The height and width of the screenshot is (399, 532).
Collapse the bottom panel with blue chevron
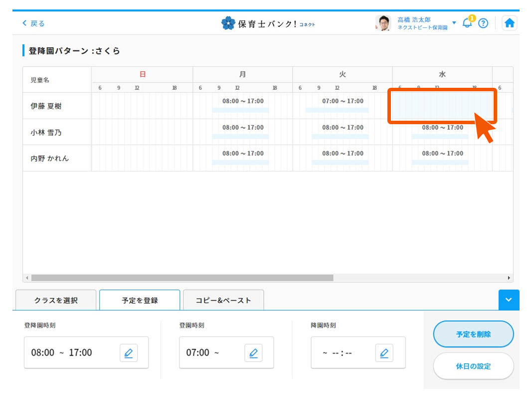click(509, 300)
